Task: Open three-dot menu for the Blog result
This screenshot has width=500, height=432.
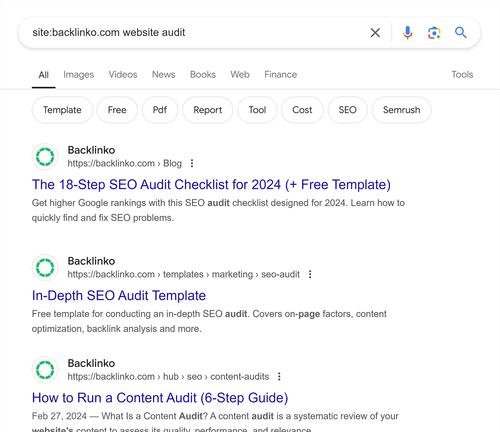Action: [x=192, y=163]
